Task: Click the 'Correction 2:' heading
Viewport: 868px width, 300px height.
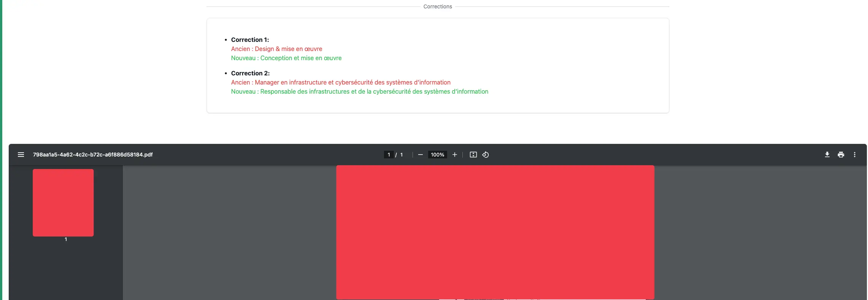Action: [250, 73]
